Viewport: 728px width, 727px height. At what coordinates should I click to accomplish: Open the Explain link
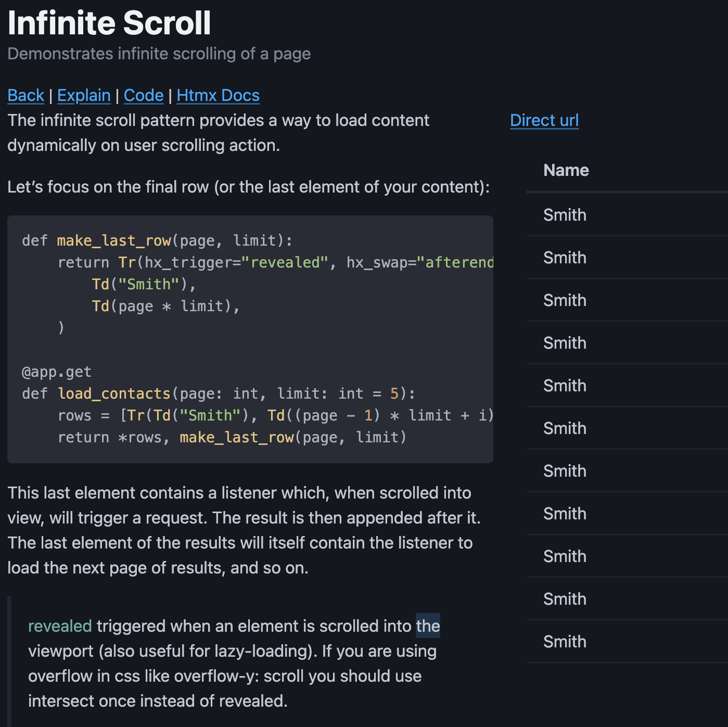click(x=84, y=95)
